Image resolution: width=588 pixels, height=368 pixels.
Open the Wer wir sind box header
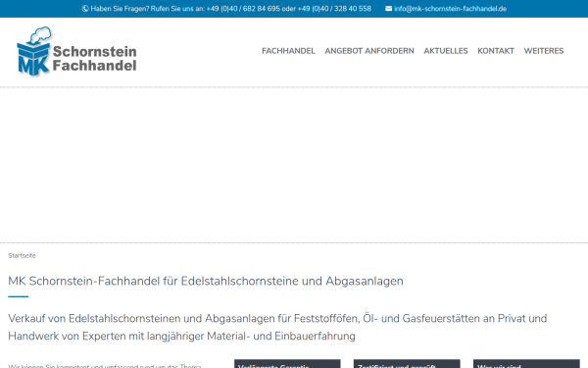click(x=526, y=364)
